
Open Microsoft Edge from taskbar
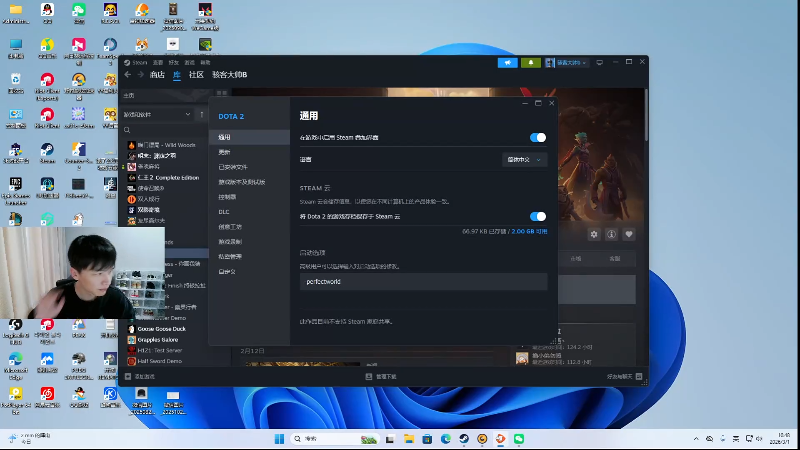445,439
